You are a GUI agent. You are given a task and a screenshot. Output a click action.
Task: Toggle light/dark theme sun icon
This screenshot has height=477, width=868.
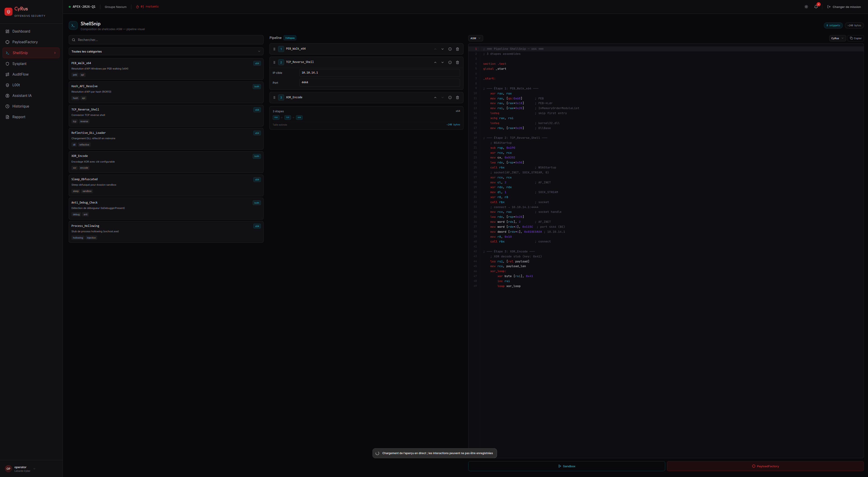click(806, 7)
